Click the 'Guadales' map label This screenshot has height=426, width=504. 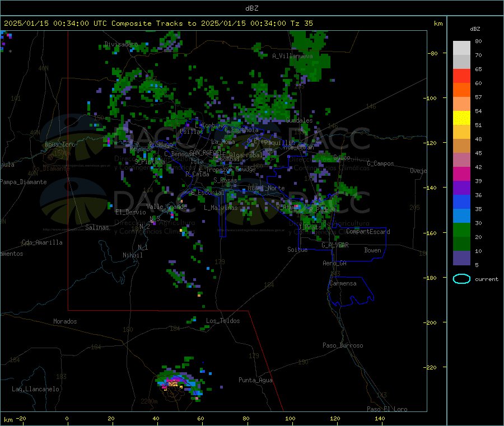click(299, 120)
